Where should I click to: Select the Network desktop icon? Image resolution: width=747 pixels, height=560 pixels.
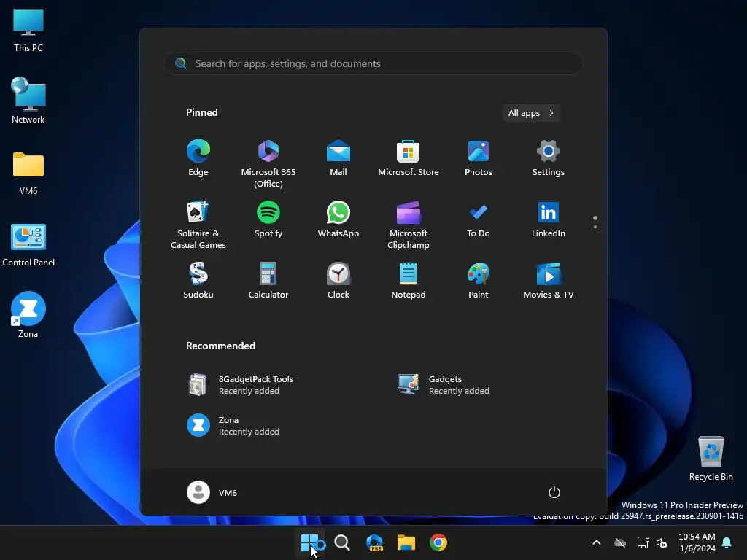28,101
